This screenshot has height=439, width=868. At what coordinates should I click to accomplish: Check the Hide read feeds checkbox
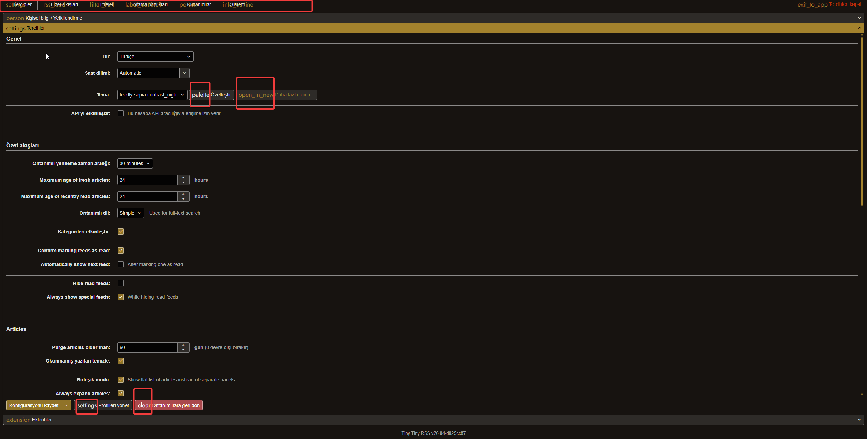121,283
